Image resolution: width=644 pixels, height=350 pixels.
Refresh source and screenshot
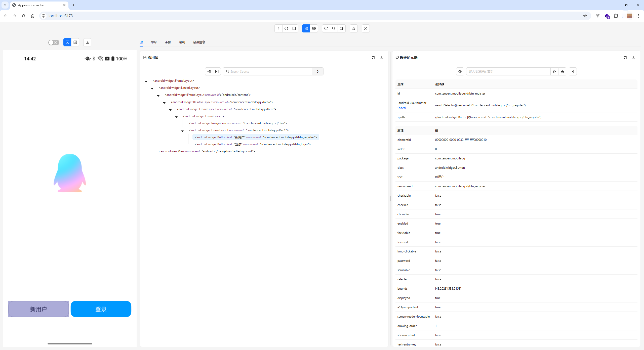coord(326,28)
